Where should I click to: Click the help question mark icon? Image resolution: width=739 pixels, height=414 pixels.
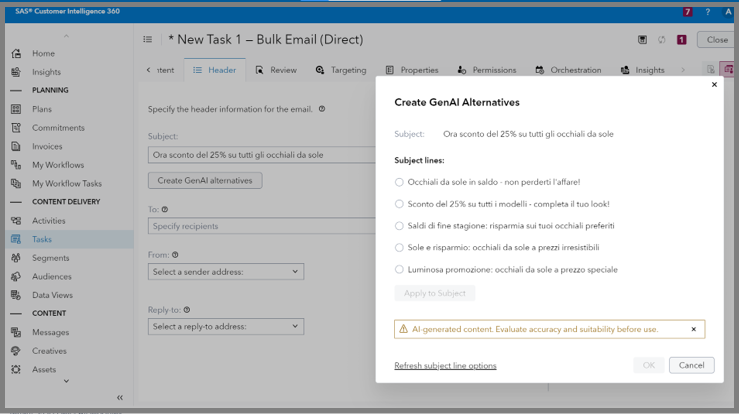[x=708, y=12]
